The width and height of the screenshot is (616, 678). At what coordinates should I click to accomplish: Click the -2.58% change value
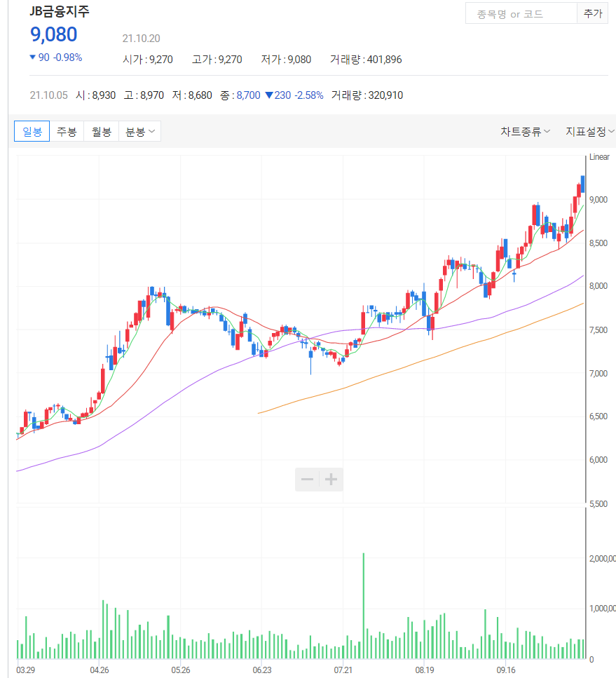(309, 95)
